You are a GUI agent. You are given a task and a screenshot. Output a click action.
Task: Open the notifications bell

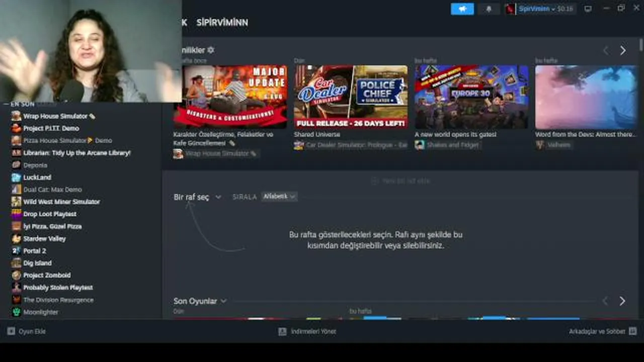point(489,9)
